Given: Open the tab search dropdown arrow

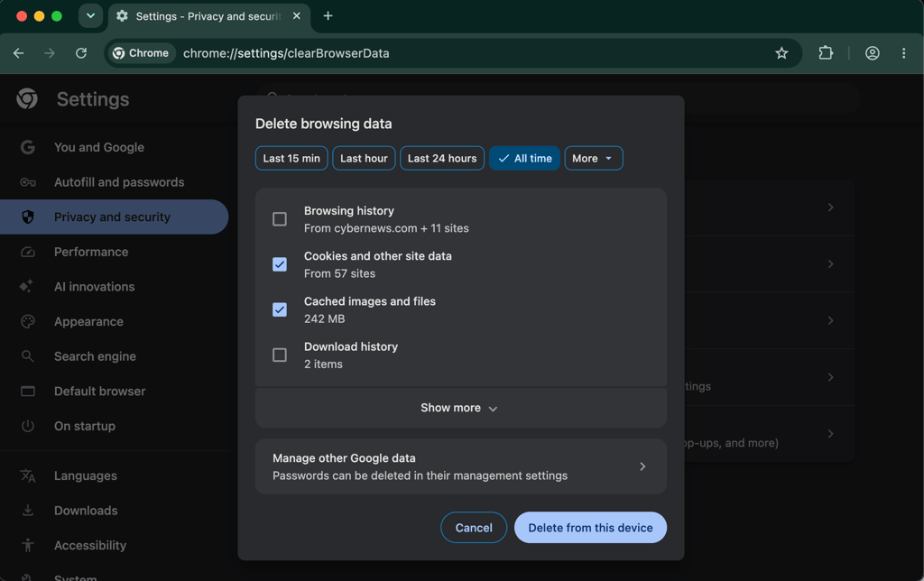Looking at the screenshot, I should [90, 16].
